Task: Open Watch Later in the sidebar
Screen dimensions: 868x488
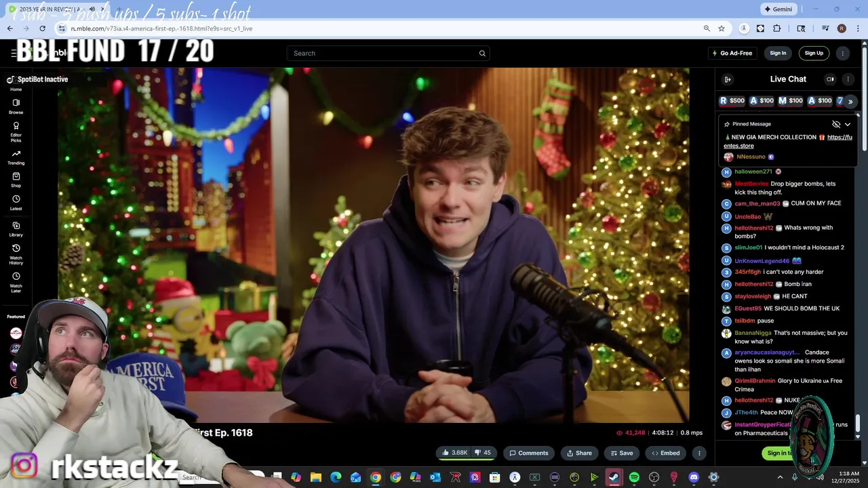Action: [x=16, y=282]
